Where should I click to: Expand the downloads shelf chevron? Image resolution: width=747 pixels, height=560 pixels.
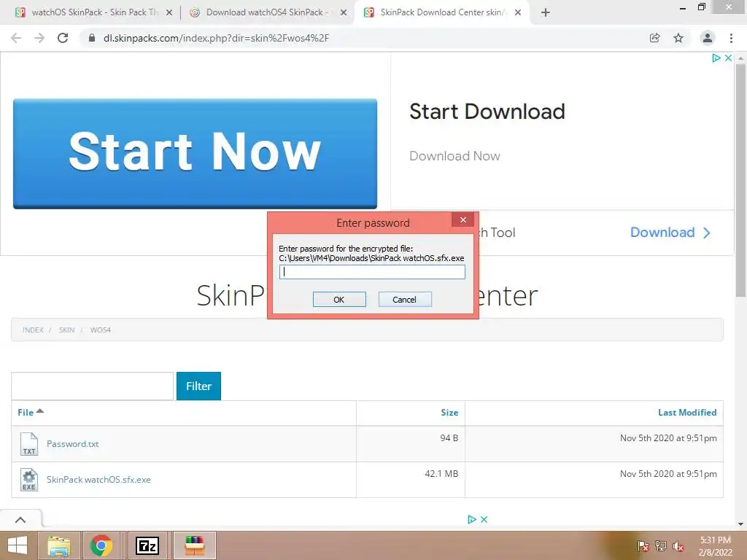click(x=20, y=520)
